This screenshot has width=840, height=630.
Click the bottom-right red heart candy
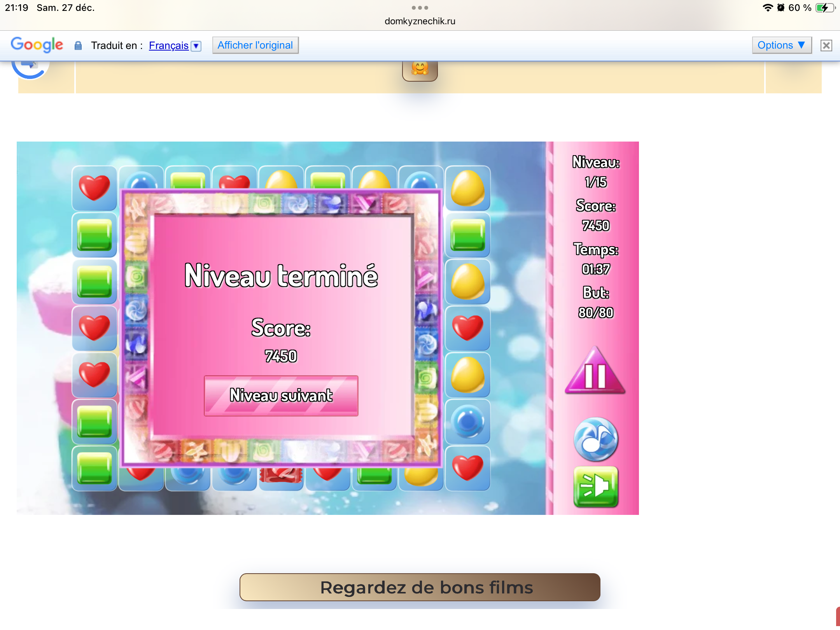click(467, 468)
